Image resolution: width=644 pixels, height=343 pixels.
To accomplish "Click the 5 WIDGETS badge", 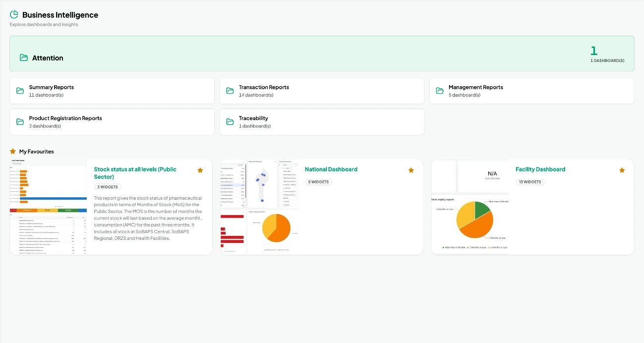I will click(319, 182).
